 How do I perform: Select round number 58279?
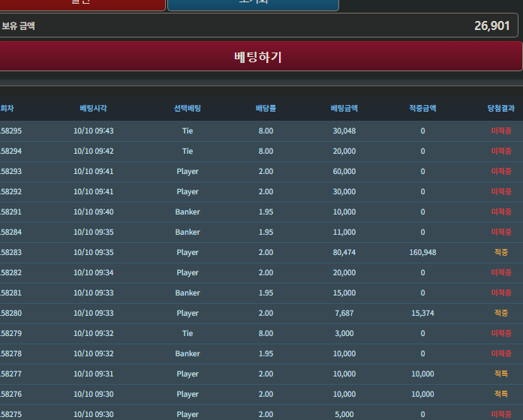click(x=11, y=333)
